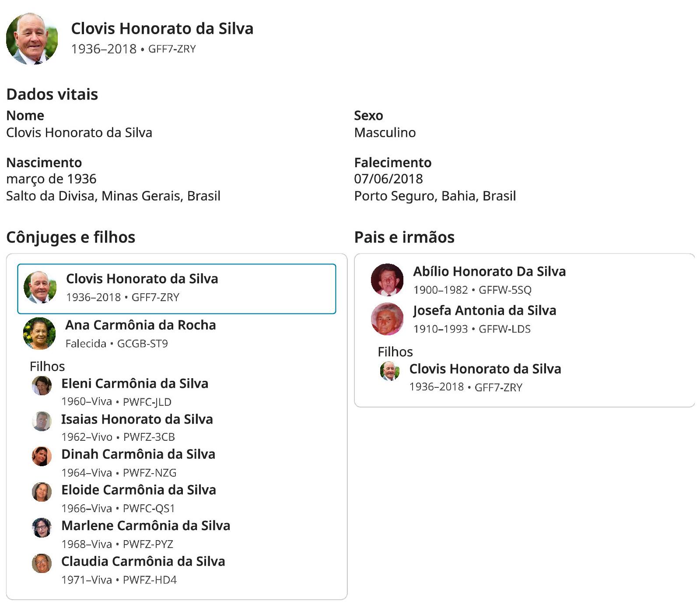Viewport: 700px width, 608px height.
Task: Select the highlighted Clovis spouse card
Action: (x=176, y=288)
